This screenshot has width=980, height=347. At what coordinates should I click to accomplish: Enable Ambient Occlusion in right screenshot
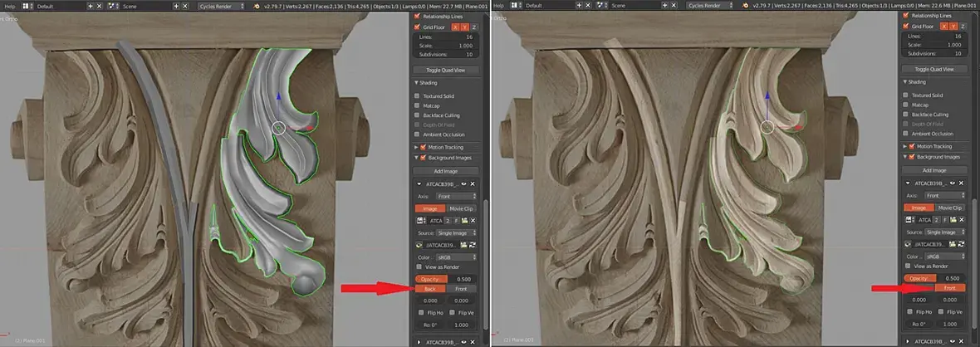pos(906,134)
